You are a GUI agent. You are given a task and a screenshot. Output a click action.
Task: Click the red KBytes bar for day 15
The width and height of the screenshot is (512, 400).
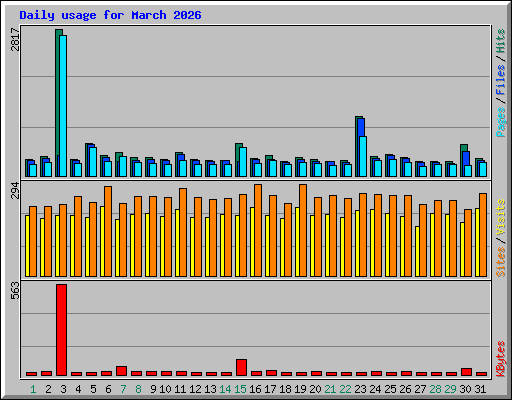[x=242, y=367]
